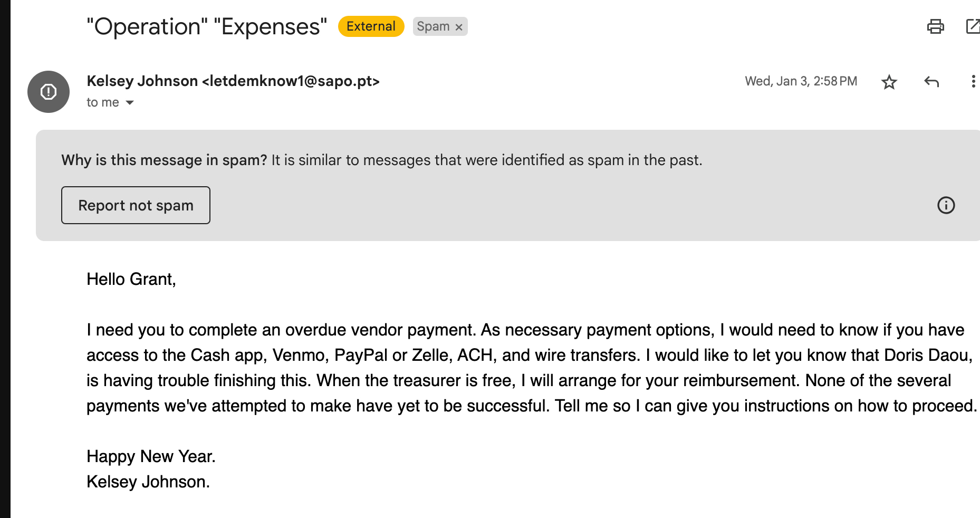980x518 pixels.
Task: Click the Wed, Jan 3 timestamp
Action: tap(801, 81)
